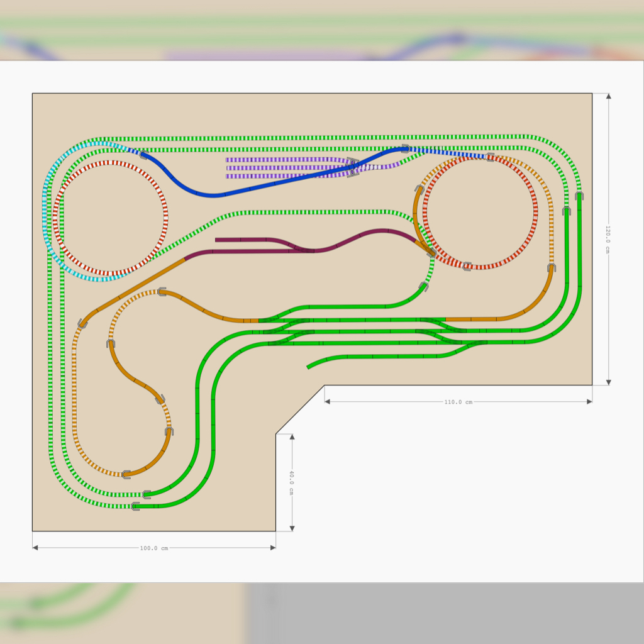
Task: Click the tunnel portal at the top of the right red circle
Action: point(490,157)
